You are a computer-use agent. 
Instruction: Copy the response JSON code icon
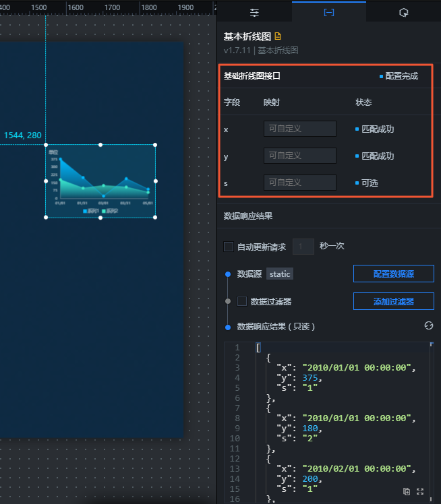[x=407, y=491]
